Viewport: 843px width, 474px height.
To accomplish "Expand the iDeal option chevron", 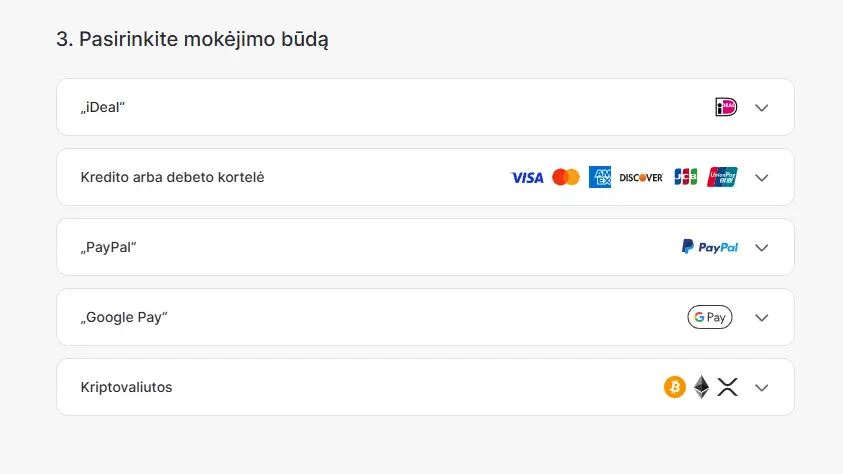I will pos(762,108).
